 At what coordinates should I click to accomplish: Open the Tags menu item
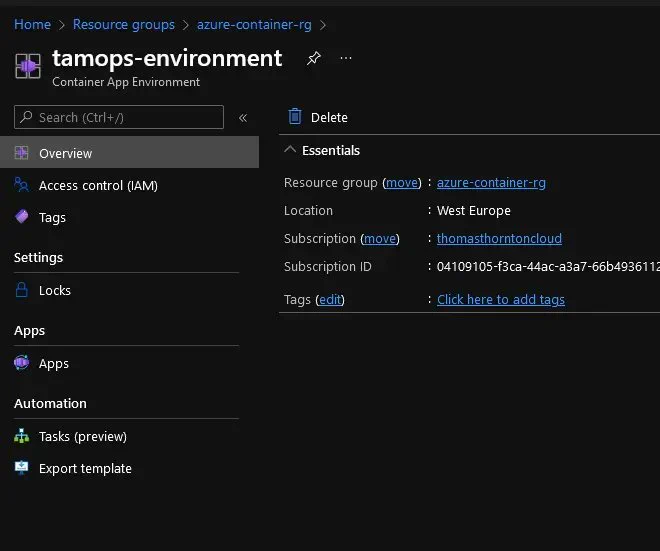pyautogui.click(x=52, y=218)
